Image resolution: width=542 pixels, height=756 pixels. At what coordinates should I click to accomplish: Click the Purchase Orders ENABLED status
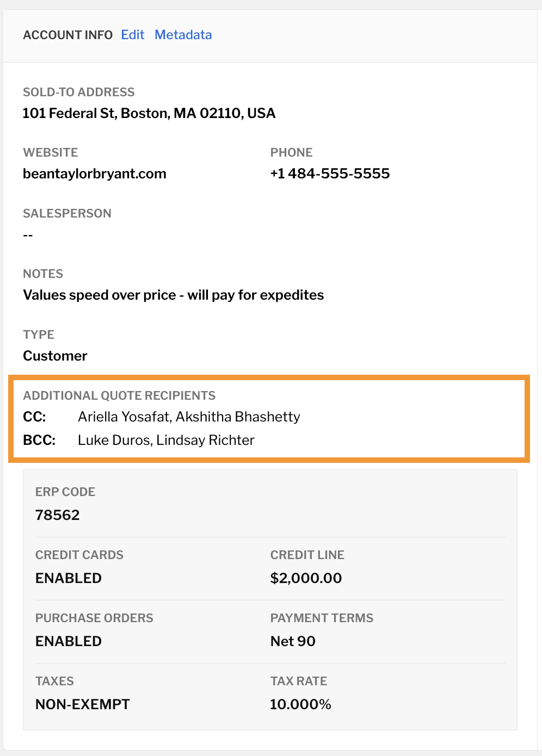pyautogui.click(x=69, y=641)
